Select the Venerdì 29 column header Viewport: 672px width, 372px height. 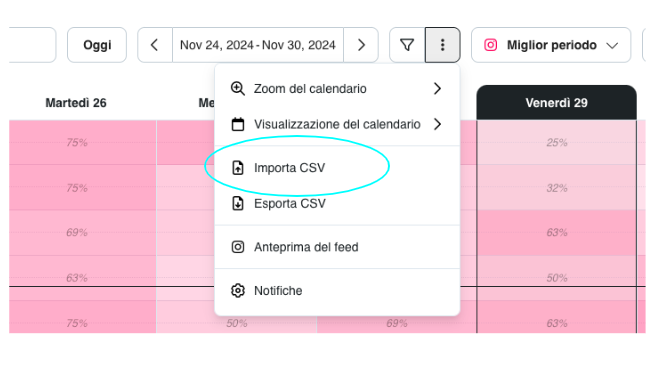556,103
